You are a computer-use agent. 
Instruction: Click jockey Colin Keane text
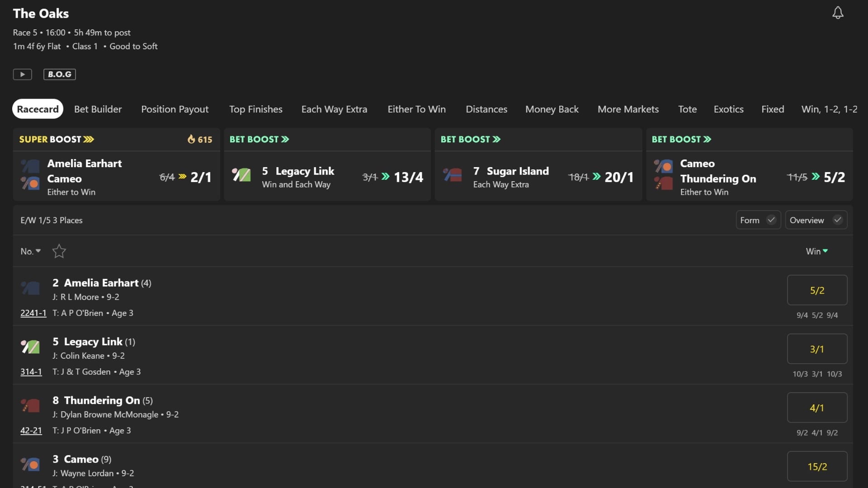click(x=82, y=356)
